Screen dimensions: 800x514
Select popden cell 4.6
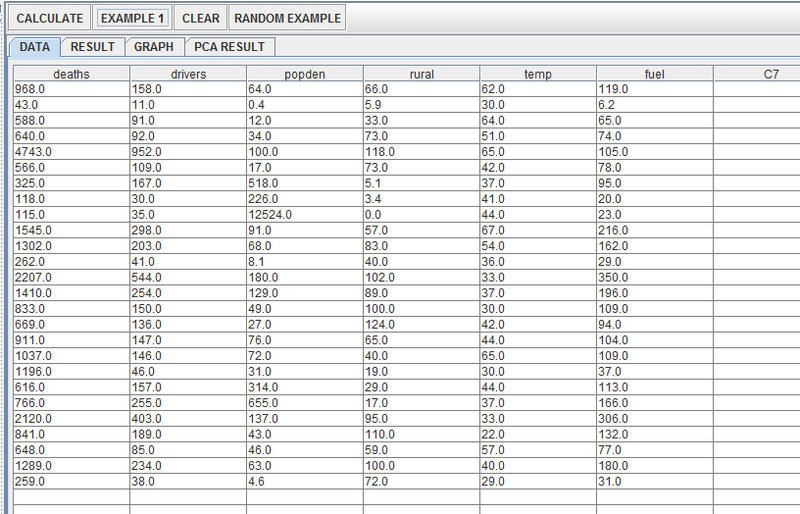click(305, 481)
